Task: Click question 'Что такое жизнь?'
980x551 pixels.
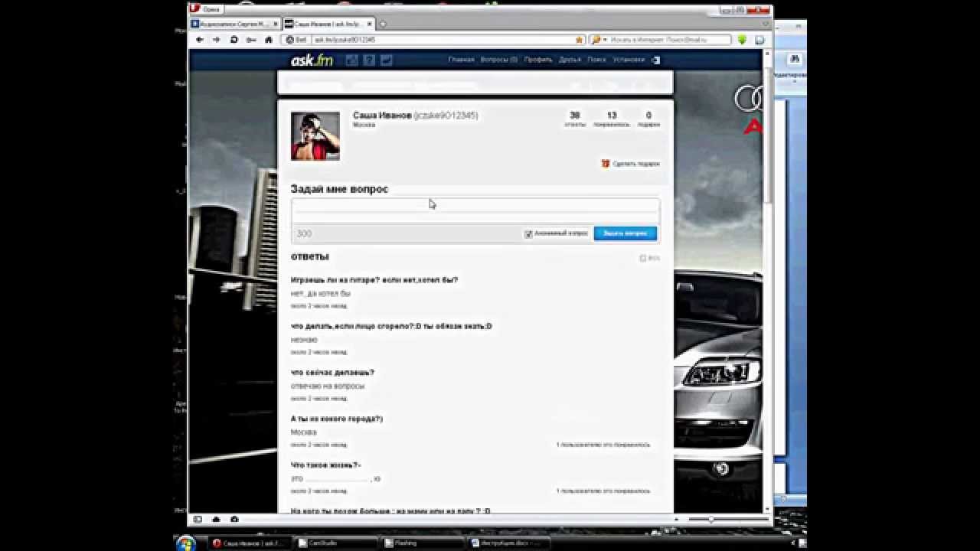Action: tap(326, 465)
